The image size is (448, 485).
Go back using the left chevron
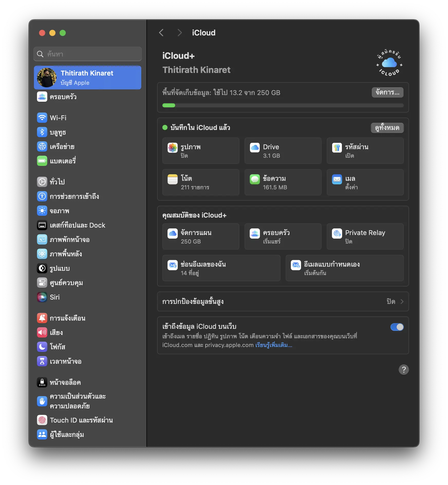click(161, 33)
